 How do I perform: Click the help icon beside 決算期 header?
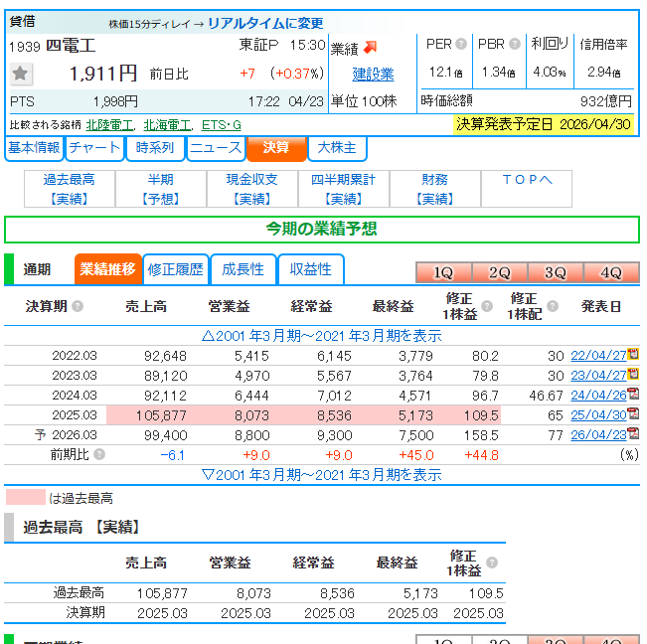click(x=78, y=306)
